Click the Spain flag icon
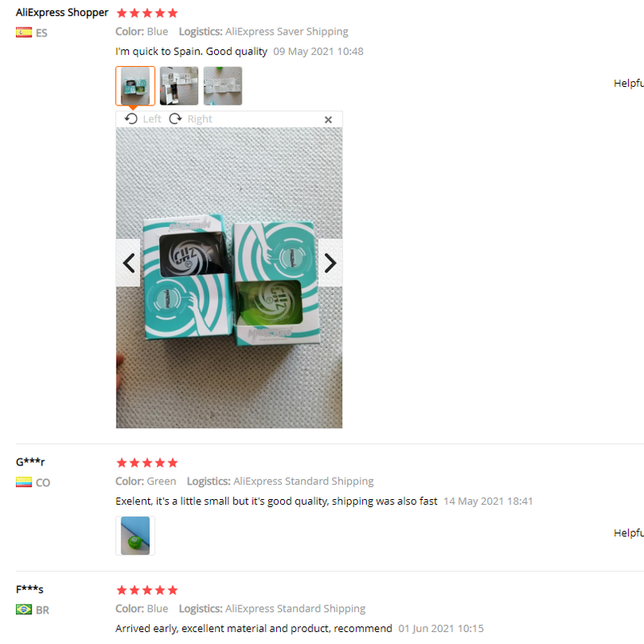The height and width of the screenshot is (644, 644). point(24,32)
